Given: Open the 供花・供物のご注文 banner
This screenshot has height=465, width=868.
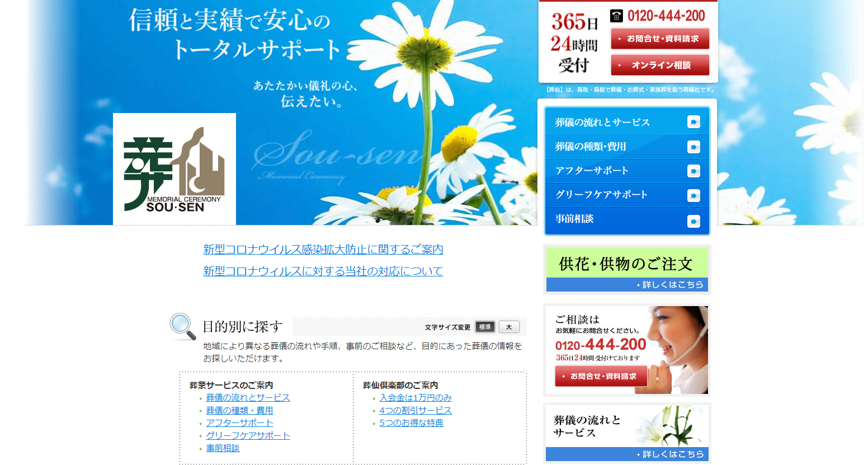Looking at the screenshot, I should click(627, 270).
